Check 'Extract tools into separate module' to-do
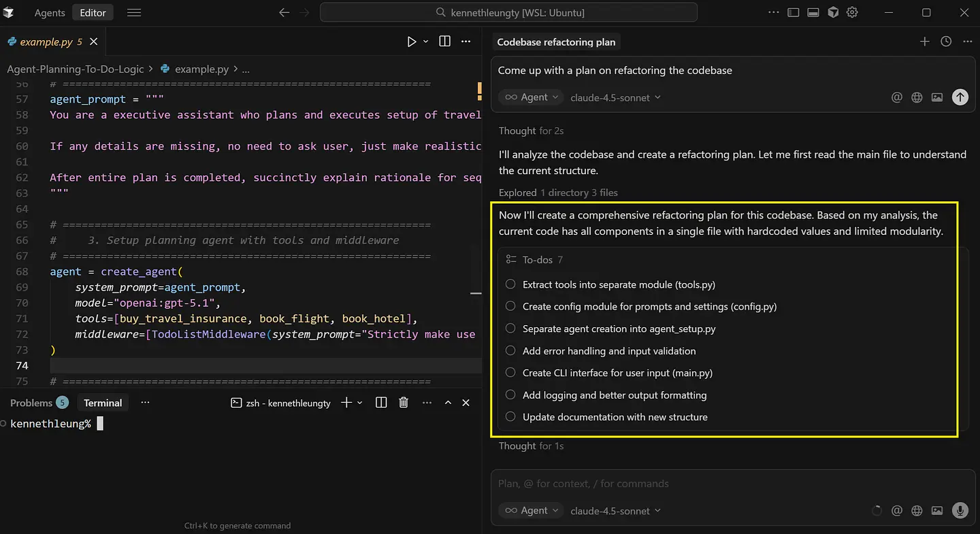The image size is (980, 534). 510,284
